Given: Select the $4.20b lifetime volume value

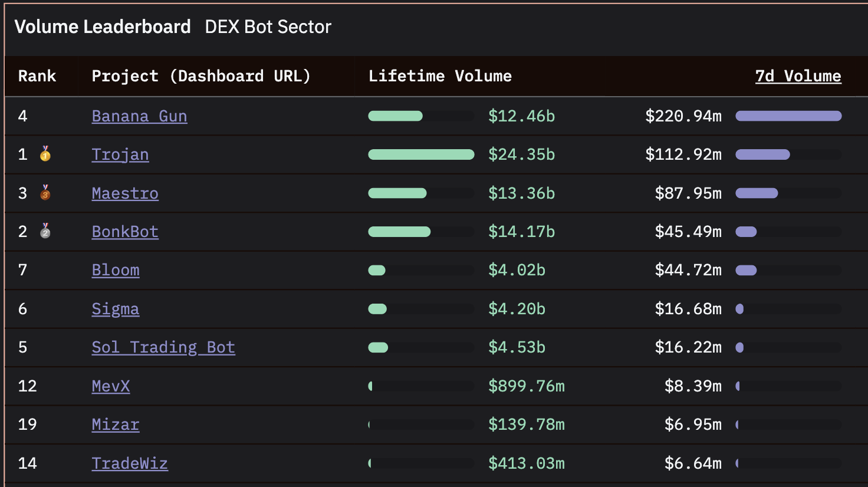Looking at the screenshot, I should tap(517, 309).
